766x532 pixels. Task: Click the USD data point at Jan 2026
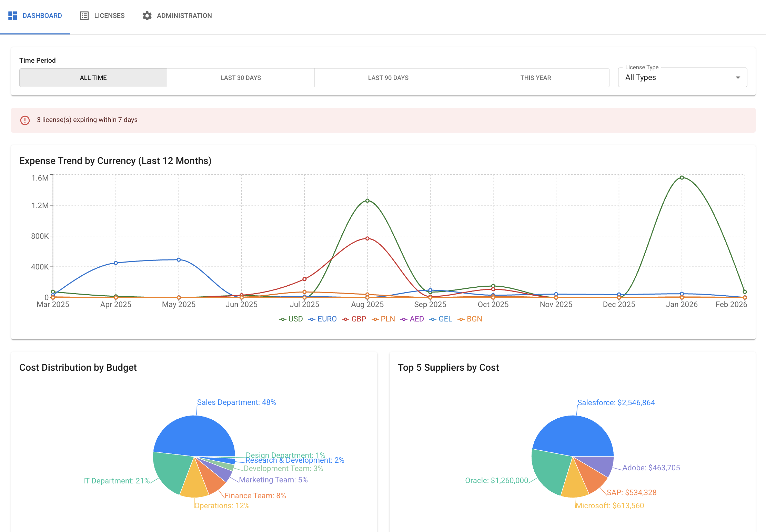pos(682,178)
